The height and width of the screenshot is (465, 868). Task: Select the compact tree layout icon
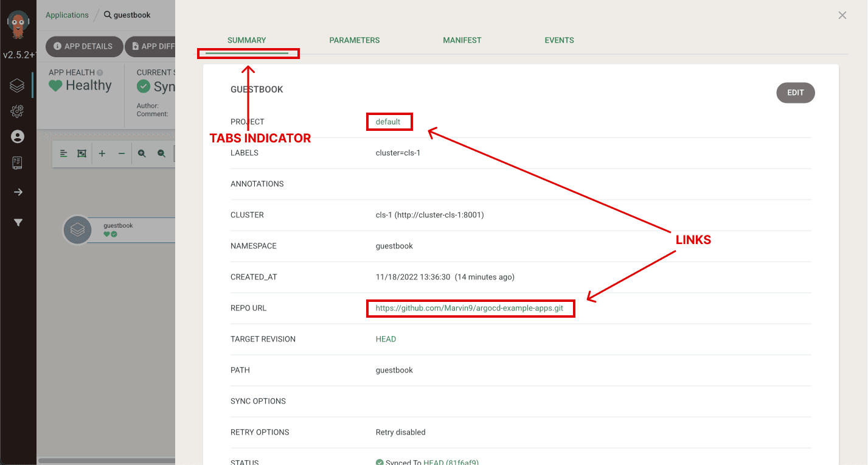(64, 153)
